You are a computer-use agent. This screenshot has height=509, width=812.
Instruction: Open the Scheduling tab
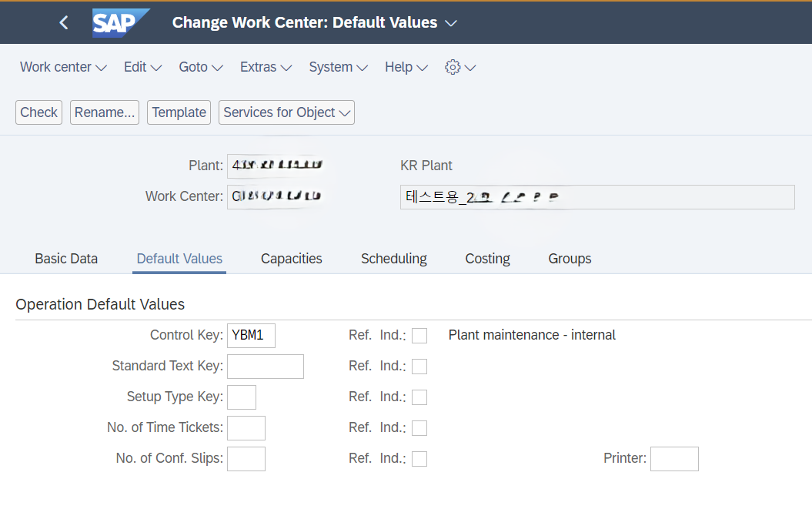pyautogui.click(x=393, y=259)
